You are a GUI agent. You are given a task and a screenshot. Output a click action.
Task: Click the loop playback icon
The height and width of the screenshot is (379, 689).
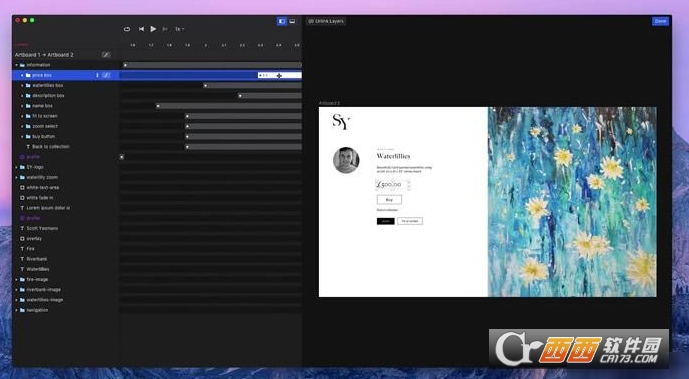coord(127,29)
